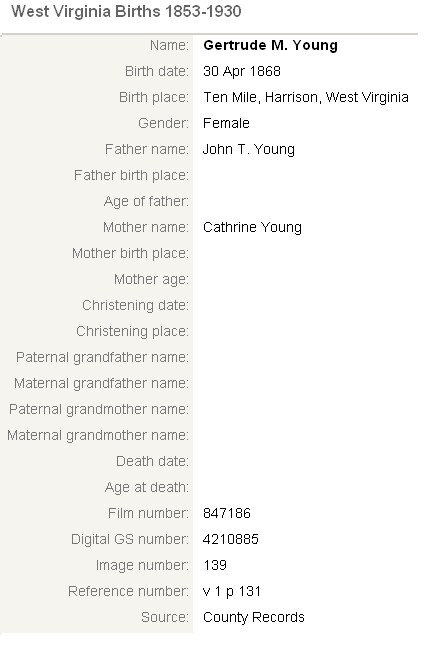Click birth place Ten Mile, Harrison, West Virginia
Screen dimensions: 428x645
pos(306,97)
